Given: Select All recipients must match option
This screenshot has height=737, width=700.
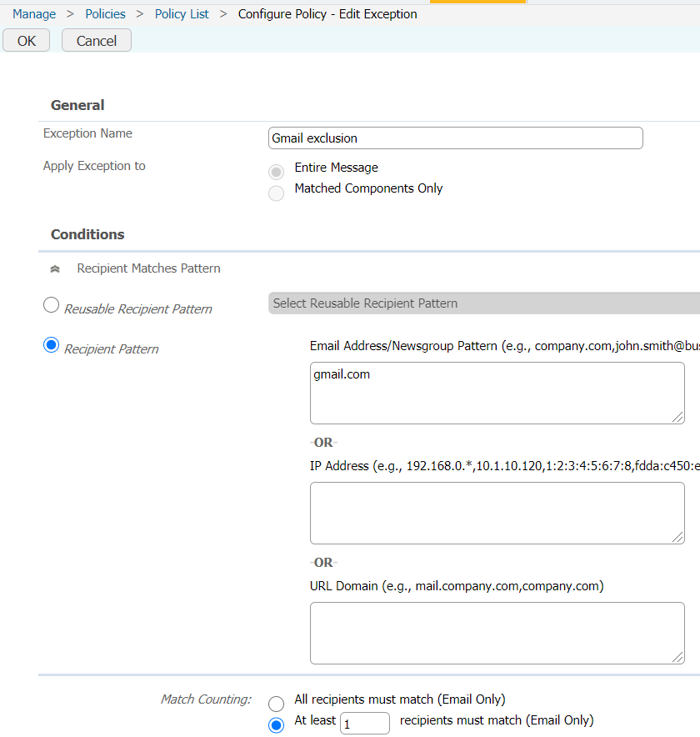Looking at the screenshot, I should [276, 704].
